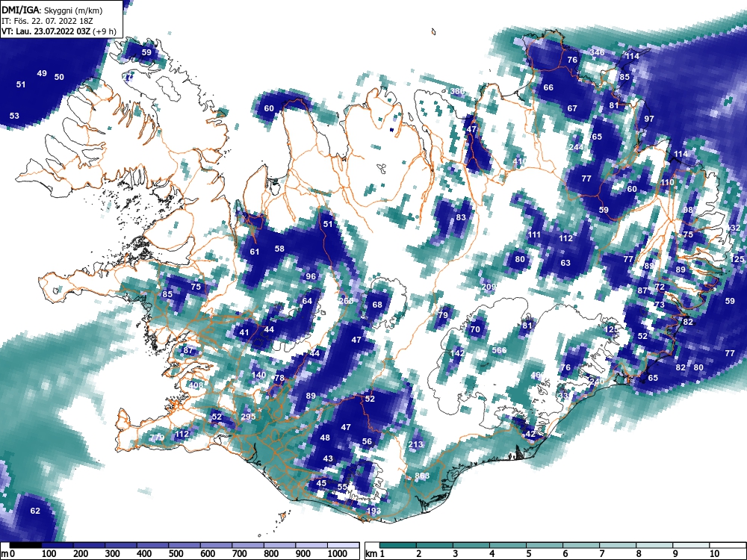Click the map value 63
Image resolution: width=747 pixels, height=560 pixels.
(565, 263)
